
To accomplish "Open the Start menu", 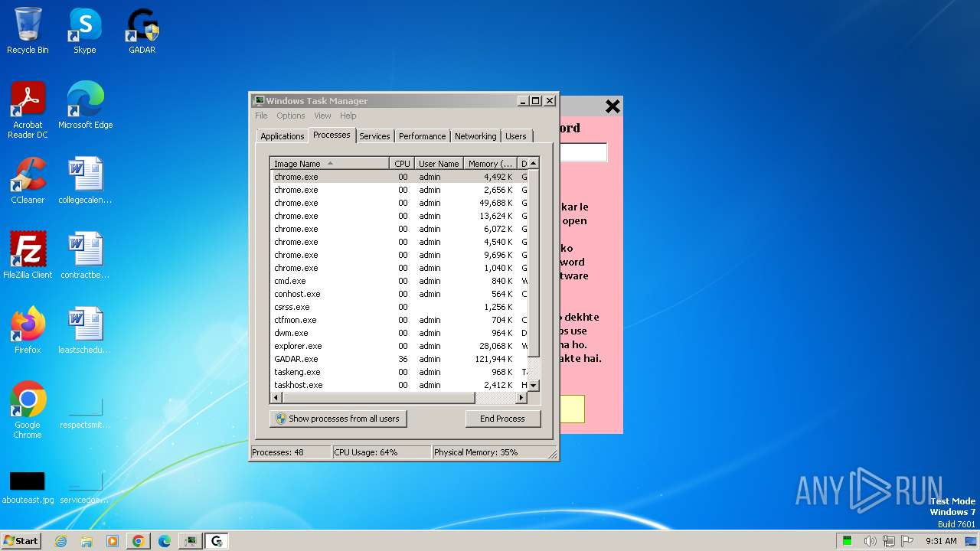I will (21, 541).
